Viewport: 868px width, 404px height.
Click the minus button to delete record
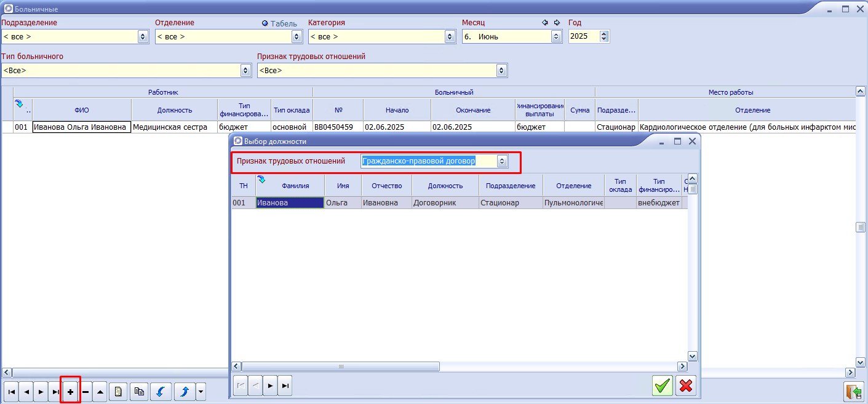tap(86, 392)
